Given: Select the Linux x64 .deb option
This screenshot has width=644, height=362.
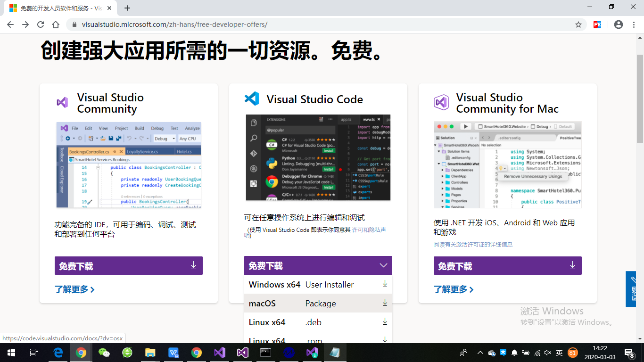Looking at the screenshot, I should click(x=318, y=322).
